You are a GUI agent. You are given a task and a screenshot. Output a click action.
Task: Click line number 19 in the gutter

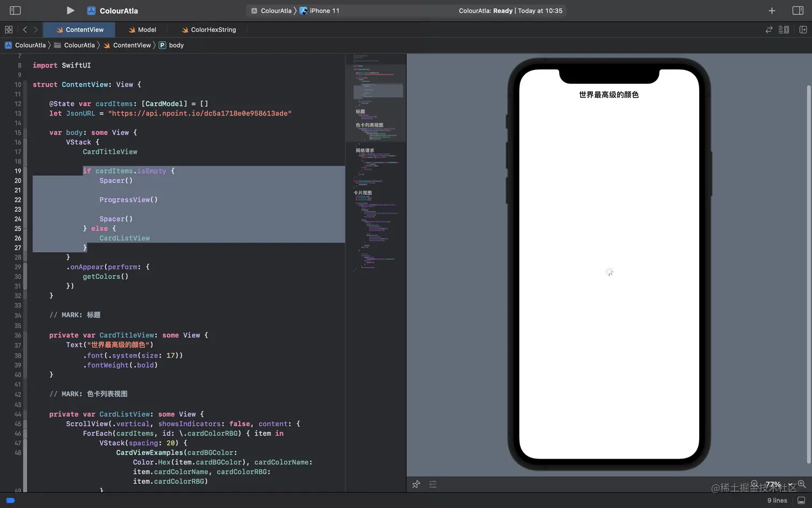(18, 171)
